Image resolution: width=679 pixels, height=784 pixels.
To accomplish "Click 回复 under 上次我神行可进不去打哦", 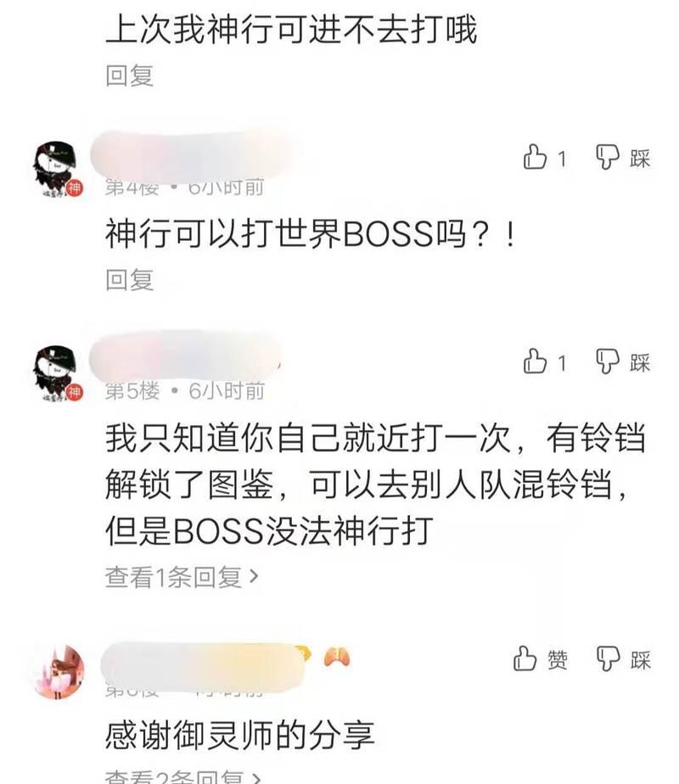I will click(x=129, y=76).
